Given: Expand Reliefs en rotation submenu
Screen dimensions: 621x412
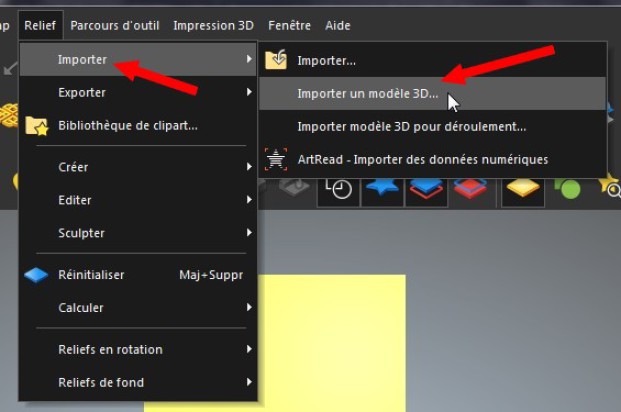Looking at the screenshot, I should point(138,349).
